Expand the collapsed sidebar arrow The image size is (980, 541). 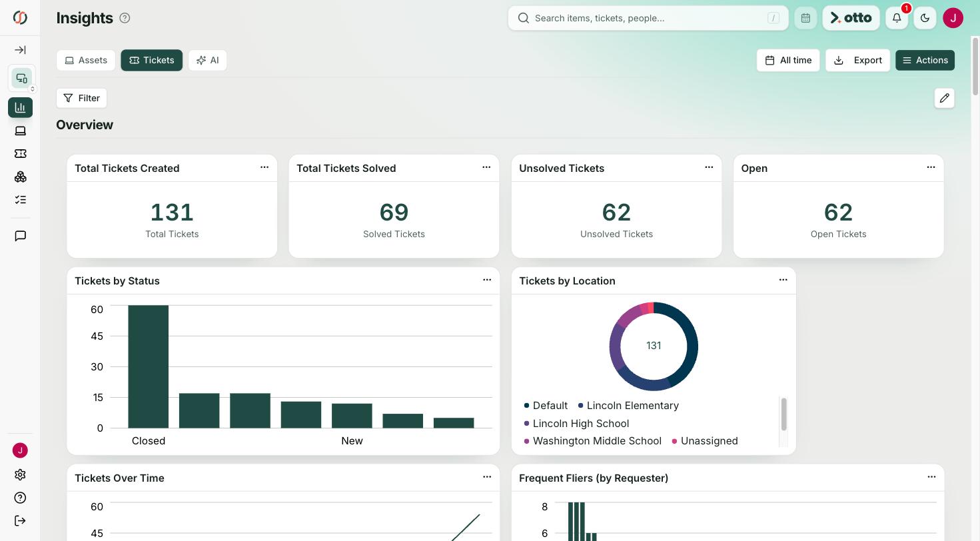point(20,50)
